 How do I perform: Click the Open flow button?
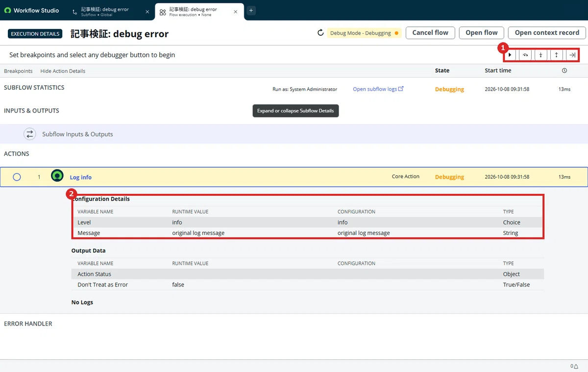coord(481,33)
